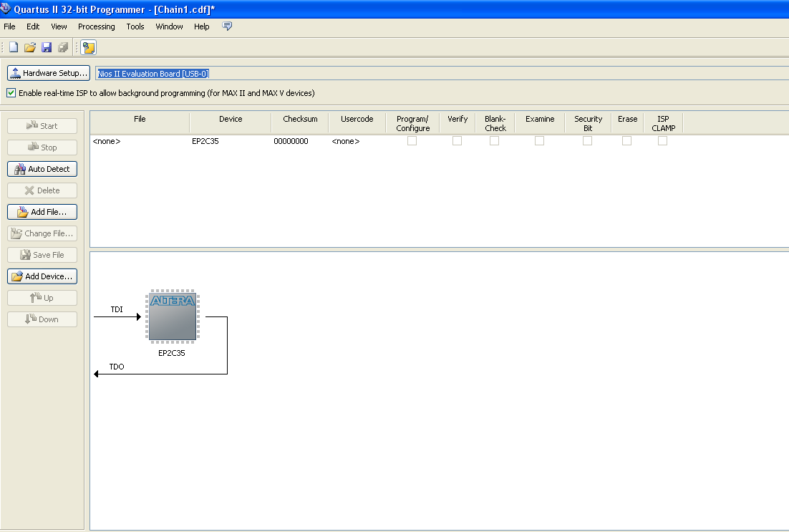
Task: Check the Erase box for EP2C35
Action: point(626,141)
